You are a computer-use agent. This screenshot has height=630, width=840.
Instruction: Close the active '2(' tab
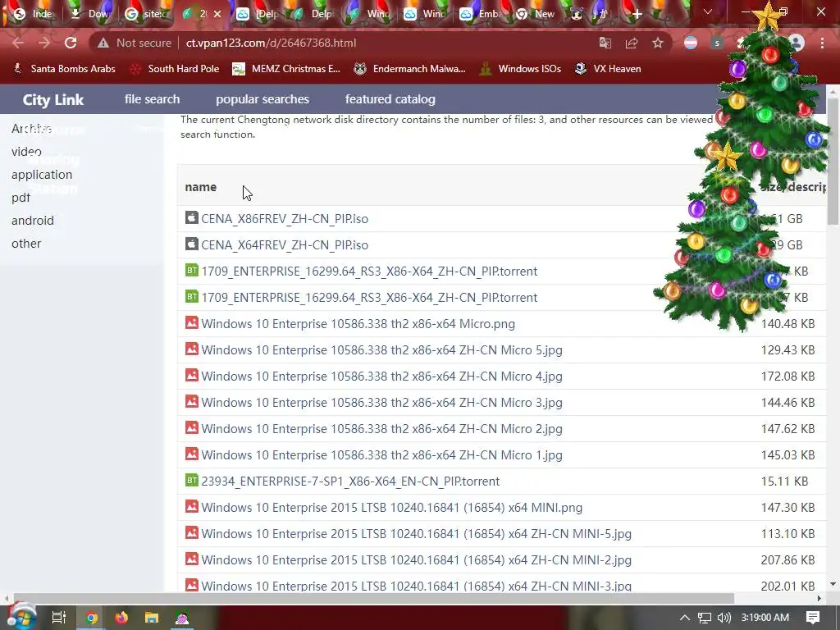point(217,14)
